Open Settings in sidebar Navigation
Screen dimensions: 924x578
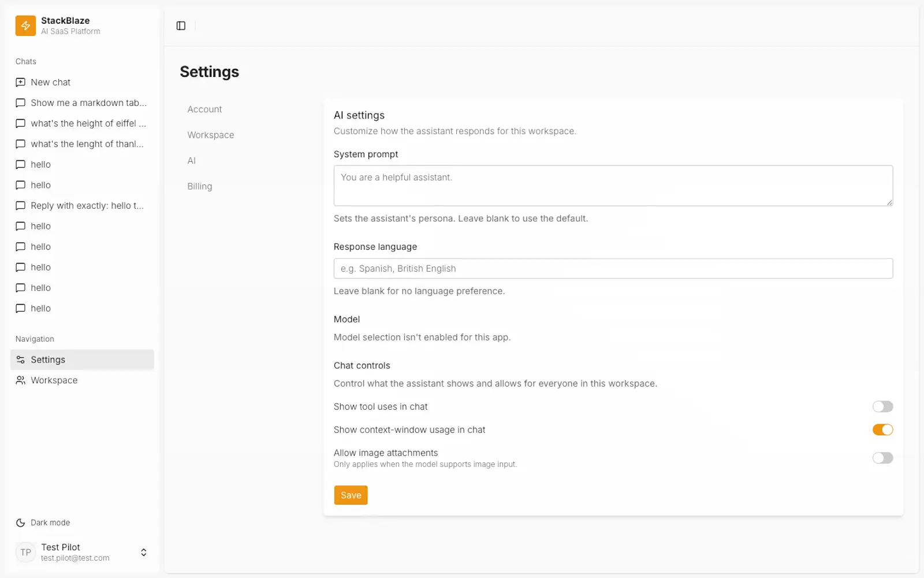(82, 360)
